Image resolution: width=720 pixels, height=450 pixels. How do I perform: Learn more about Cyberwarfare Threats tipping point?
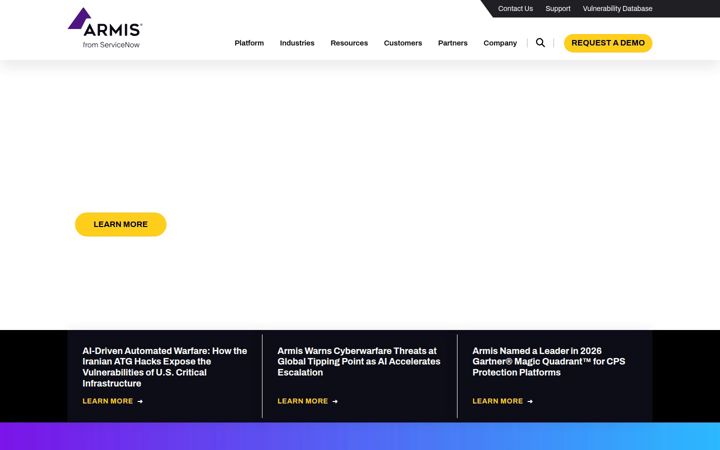point(308,401)
